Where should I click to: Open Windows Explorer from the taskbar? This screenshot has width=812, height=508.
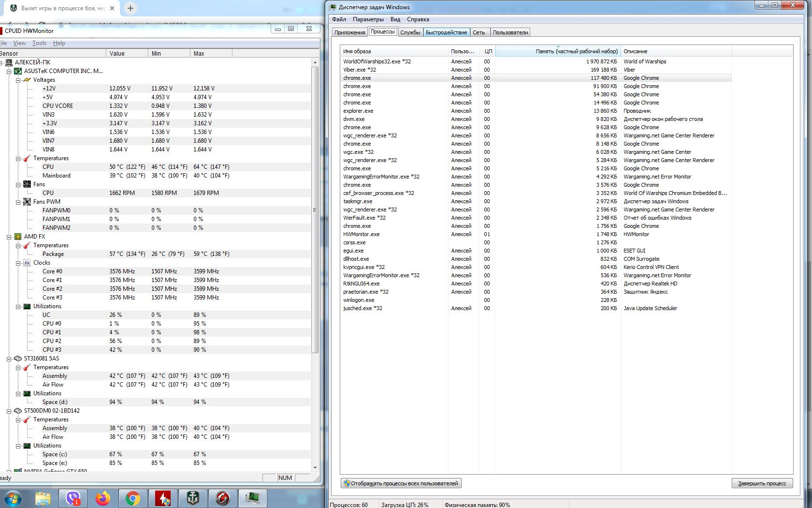coord(43,498)
